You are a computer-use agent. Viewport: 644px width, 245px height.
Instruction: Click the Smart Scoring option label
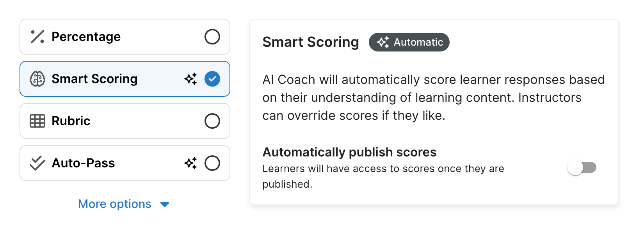point(95,79)
